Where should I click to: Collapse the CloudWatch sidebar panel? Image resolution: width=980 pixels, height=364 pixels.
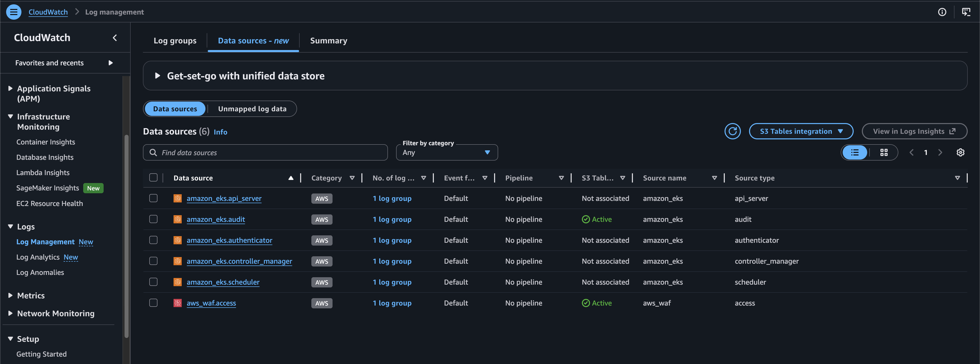point(115,38)
